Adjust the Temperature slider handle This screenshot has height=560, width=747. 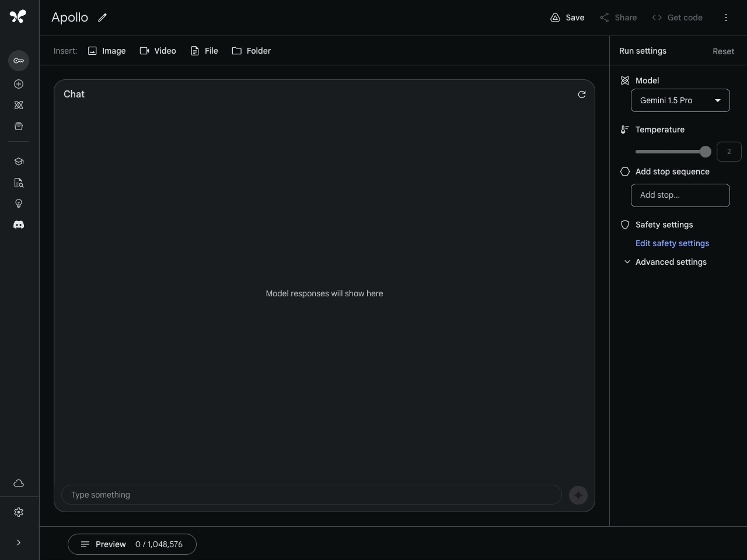coord(706,152)
